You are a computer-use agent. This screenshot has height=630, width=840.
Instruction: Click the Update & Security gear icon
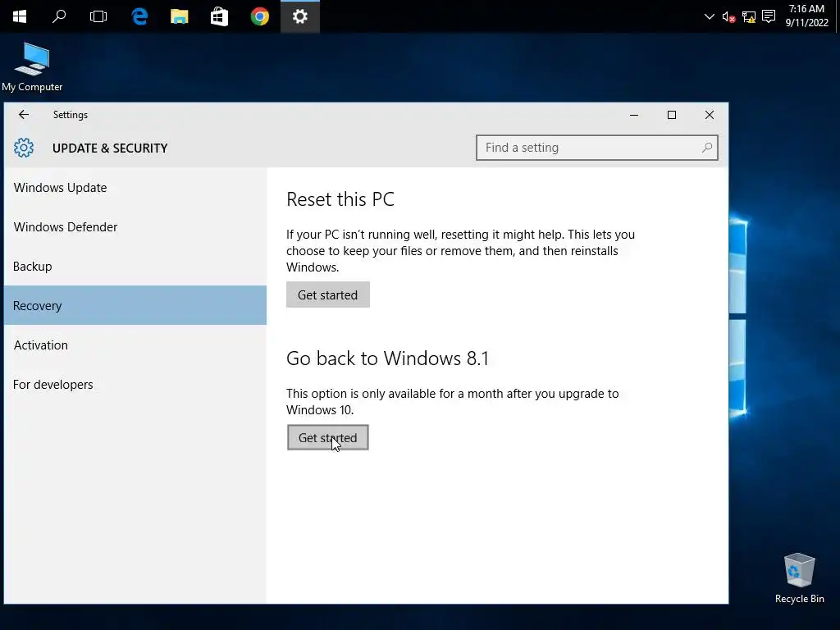pyautogui.click(x=24, y=148)
